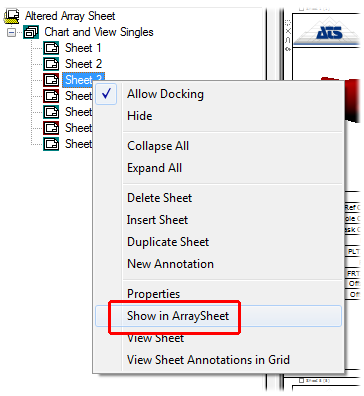This screenshot has width=364, height=396.
Task: Select New Annotation entry
Action: (170, 264)
